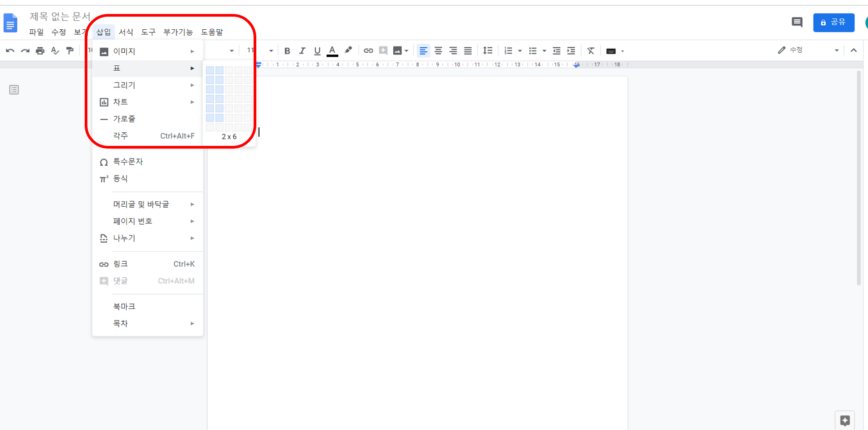Click the vertical scrollbar
Screen dimensions: 868x430
pos(859,178)
